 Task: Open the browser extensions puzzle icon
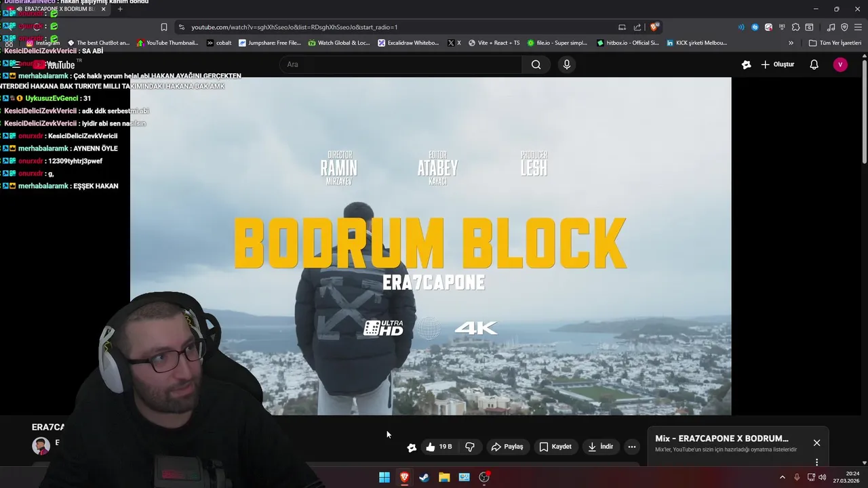[x=795, y=27]
